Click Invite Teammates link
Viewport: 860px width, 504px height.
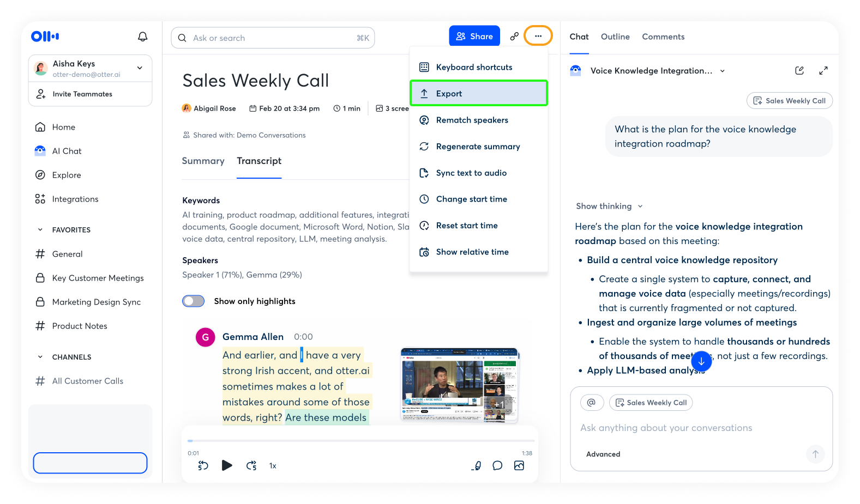(82, 94)
